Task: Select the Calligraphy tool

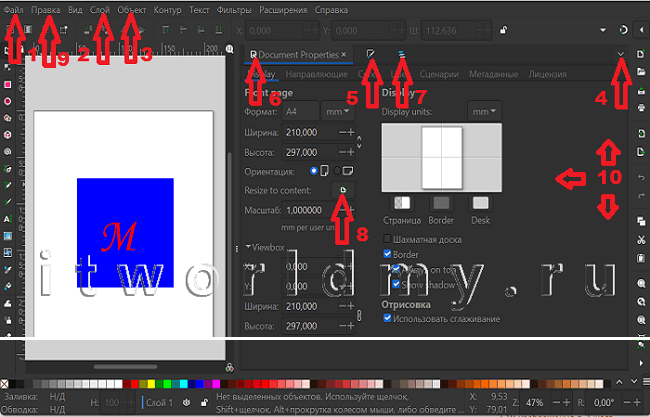Action: click(7, 202)
